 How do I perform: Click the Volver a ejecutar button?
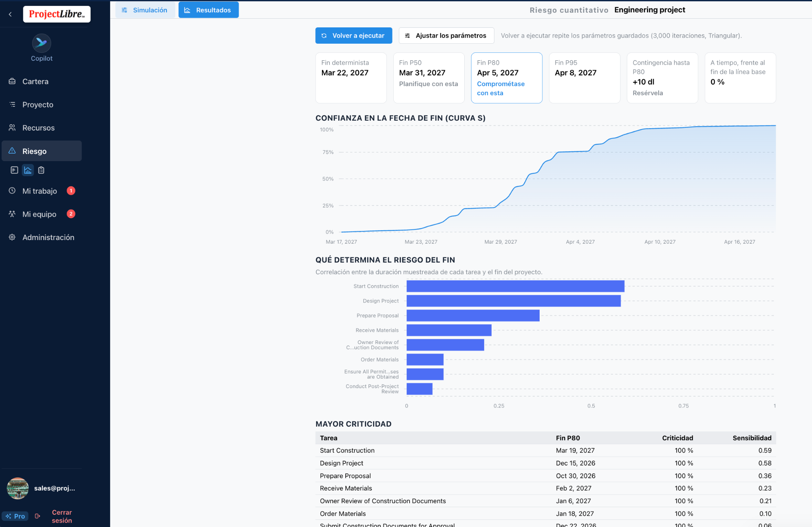pos(354,36)
